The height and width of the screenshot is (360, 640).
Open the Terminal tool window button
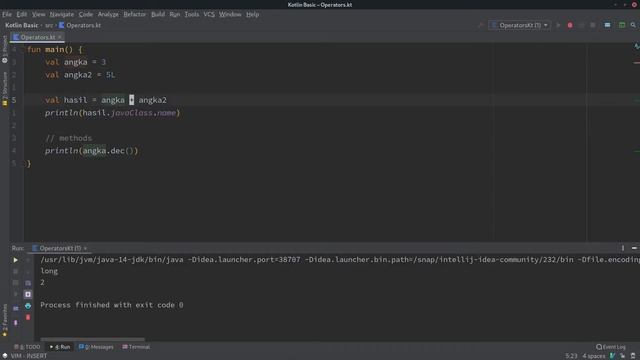[136, 347]
